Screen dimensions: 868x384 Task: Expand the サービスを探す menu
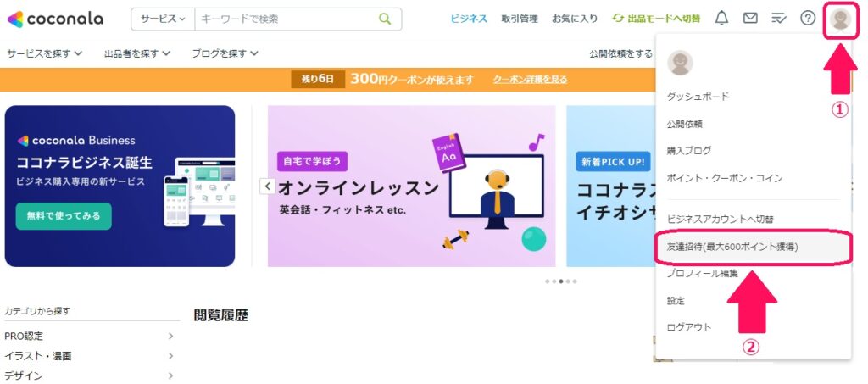44,53
